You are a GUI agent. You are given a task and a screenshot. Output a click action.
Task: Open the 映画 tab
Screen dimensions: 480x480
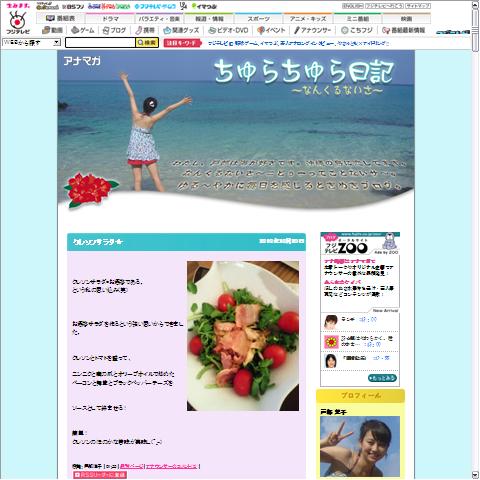(x=406, y=18)
